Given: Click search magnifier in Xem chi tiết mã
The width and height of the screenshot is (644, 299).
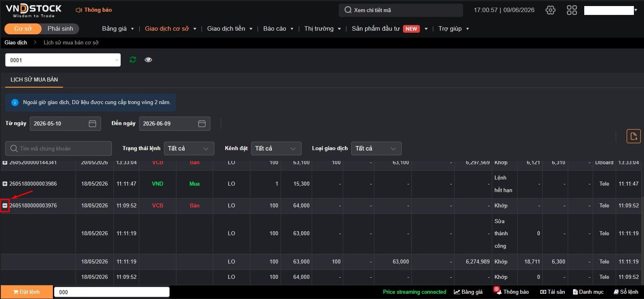Looking at the screenshot, I should (348, 10).
